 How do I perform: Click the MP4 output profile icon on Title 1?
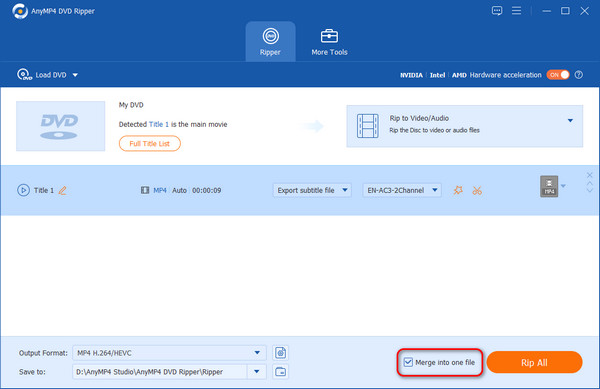coord(549,186)
